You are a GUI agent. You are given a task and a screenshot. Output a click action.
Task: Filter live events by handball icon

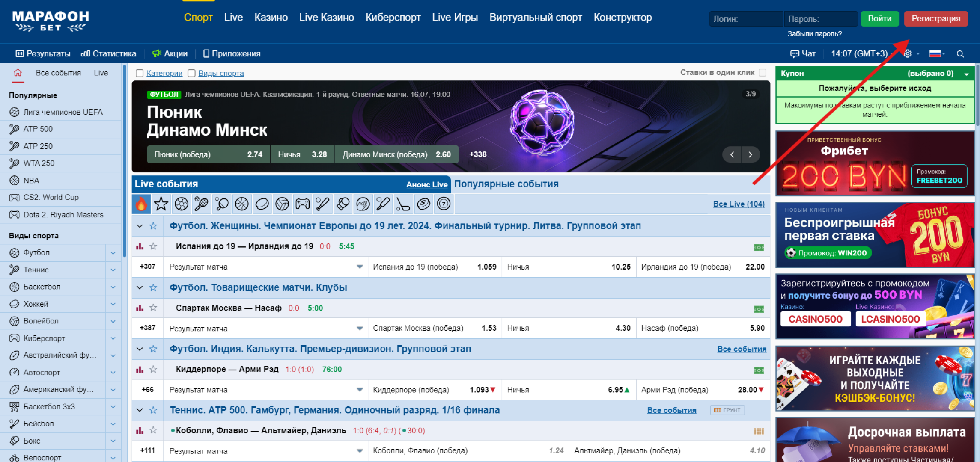[x=363, y=204]
